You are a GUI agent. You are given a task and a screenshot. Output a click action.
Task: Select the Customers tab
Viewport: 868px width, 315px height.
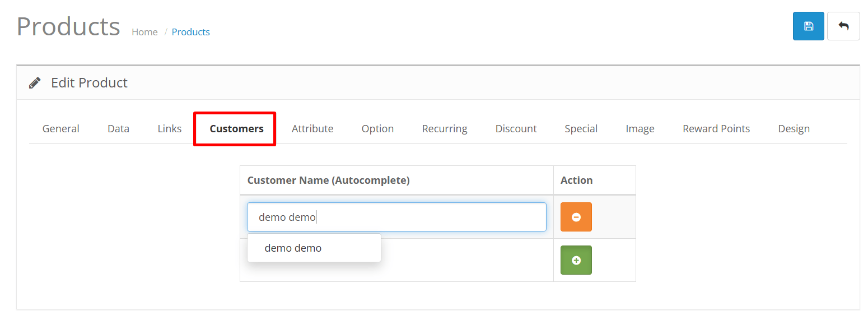pyautogui.click(x=236, y=129)
